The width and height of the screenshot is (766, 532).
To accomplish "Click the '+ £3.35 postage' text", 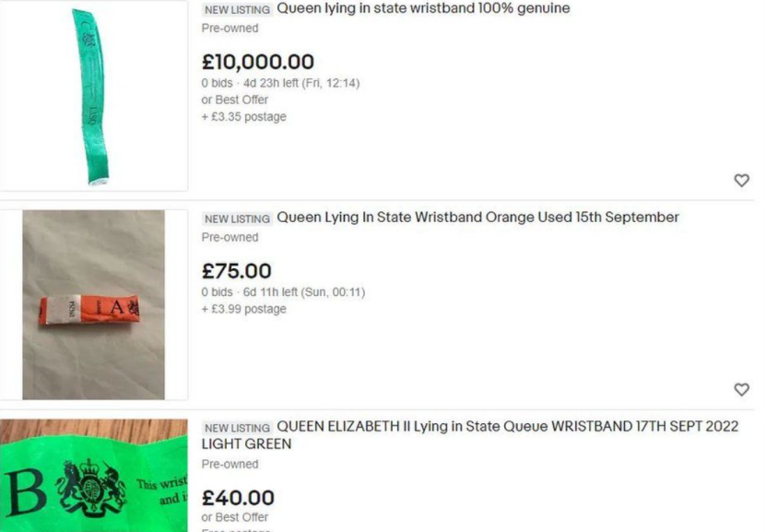I will [x=243, y=117].
